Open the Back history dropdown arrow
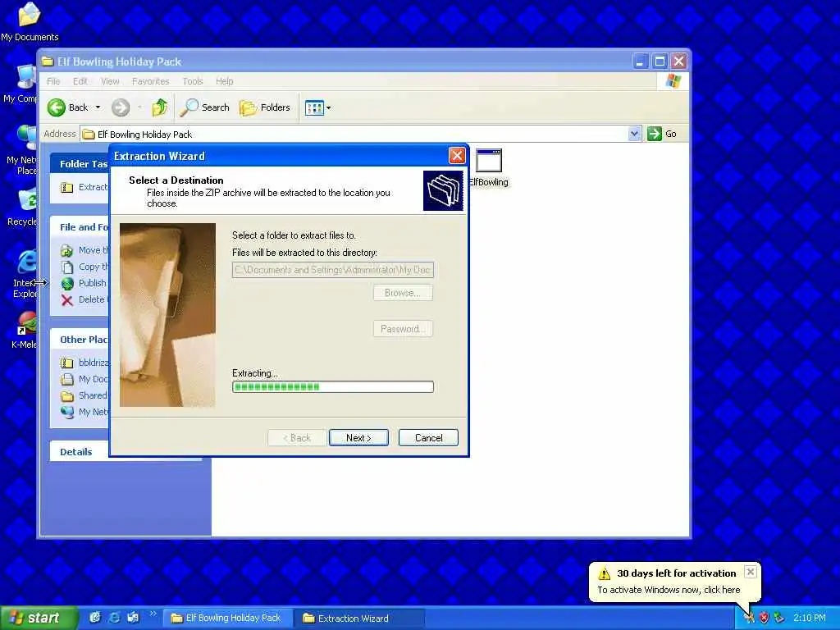This screenshot has height=630, width=840. point(98,107)
